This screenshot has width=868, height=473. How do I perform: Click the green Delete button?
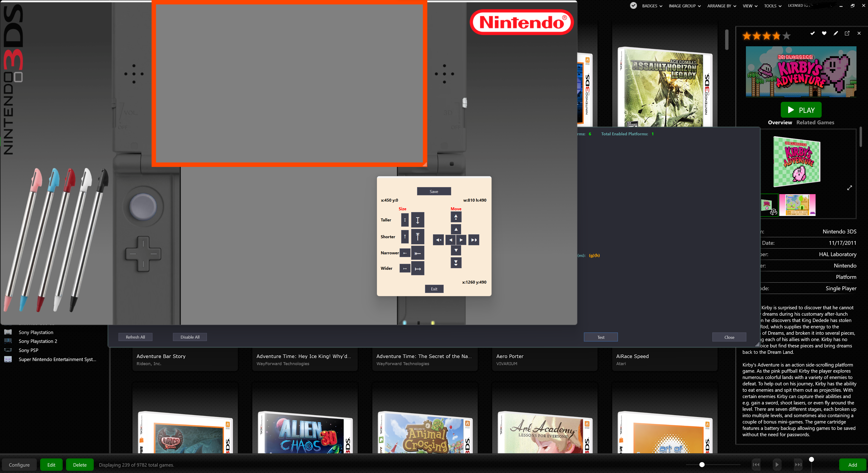pyautogui.click(x=80, y=465)
